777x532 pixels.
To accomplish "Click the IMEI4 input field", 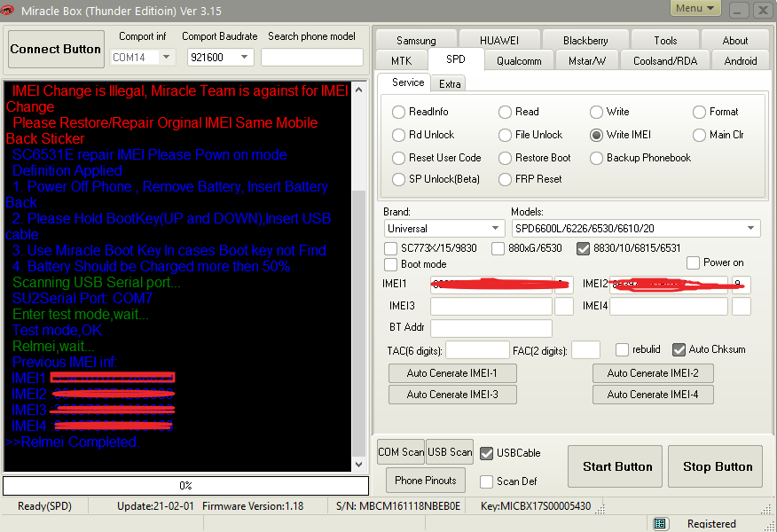I will (669, 306).
